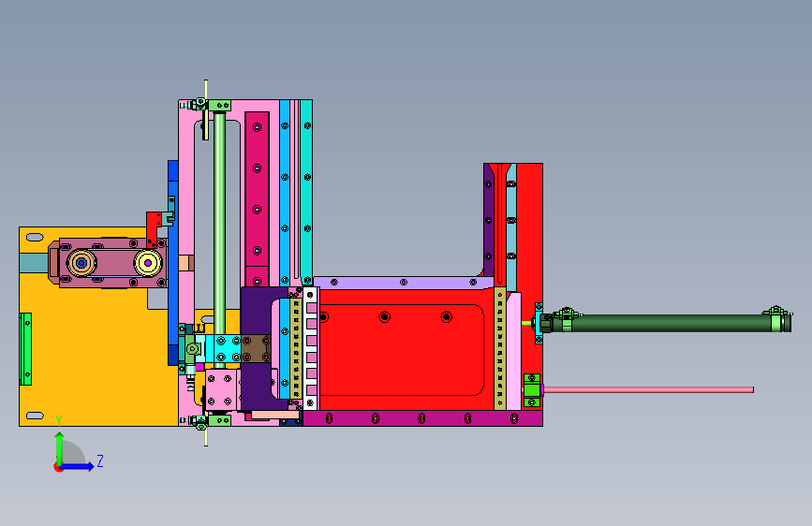
Task: Pick the white strip with pink squares
Action: pyautogui.click(x=311, y=348)
